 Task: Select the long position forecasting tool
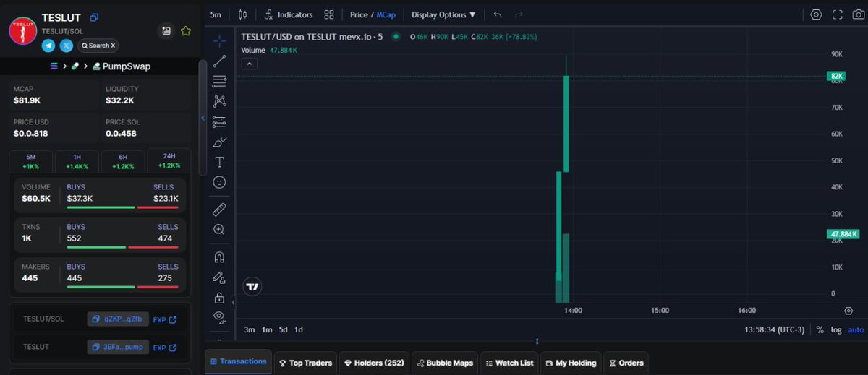tap(220, 121)
